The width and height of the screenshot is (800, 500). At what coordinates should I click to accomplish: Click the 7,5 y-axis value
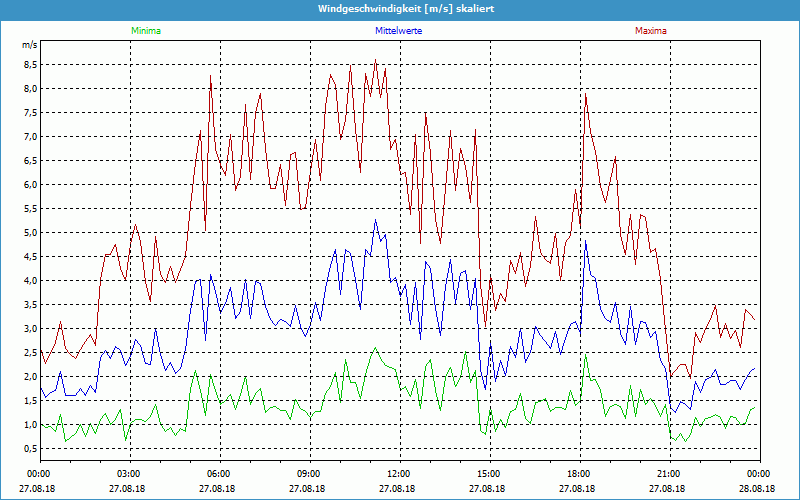pos(30,113)
